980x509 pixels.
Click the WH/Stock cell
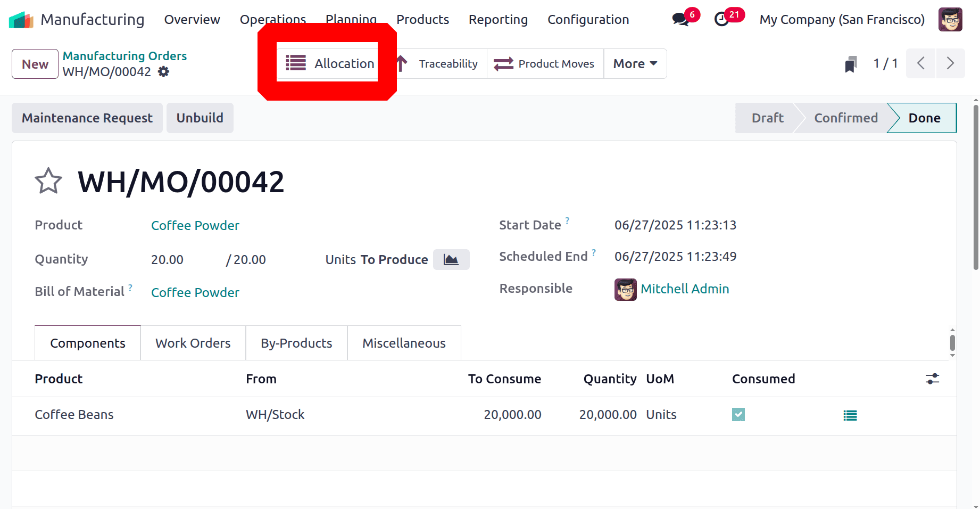coord(275,414)
